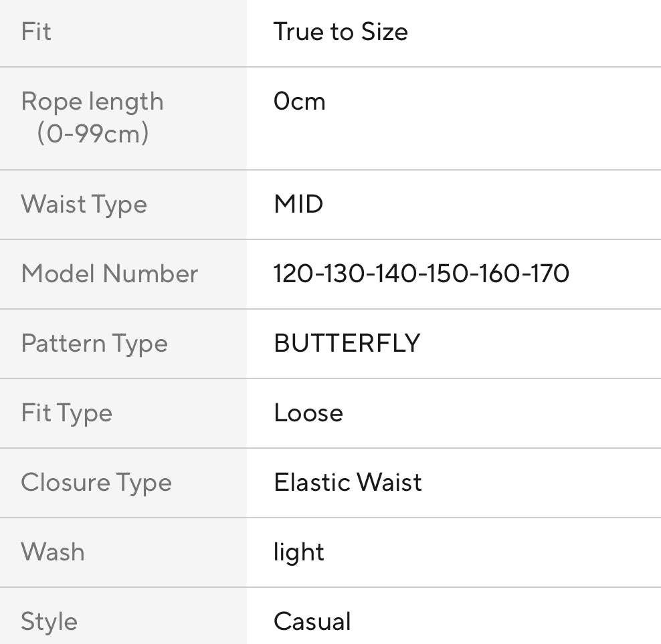Click the Closure Type label

tap(96, 482)
